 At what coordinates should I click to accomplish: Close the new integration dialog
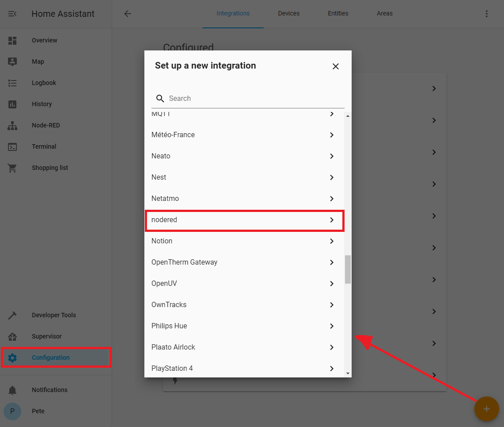pyautogui.click(x=336, y=66)
